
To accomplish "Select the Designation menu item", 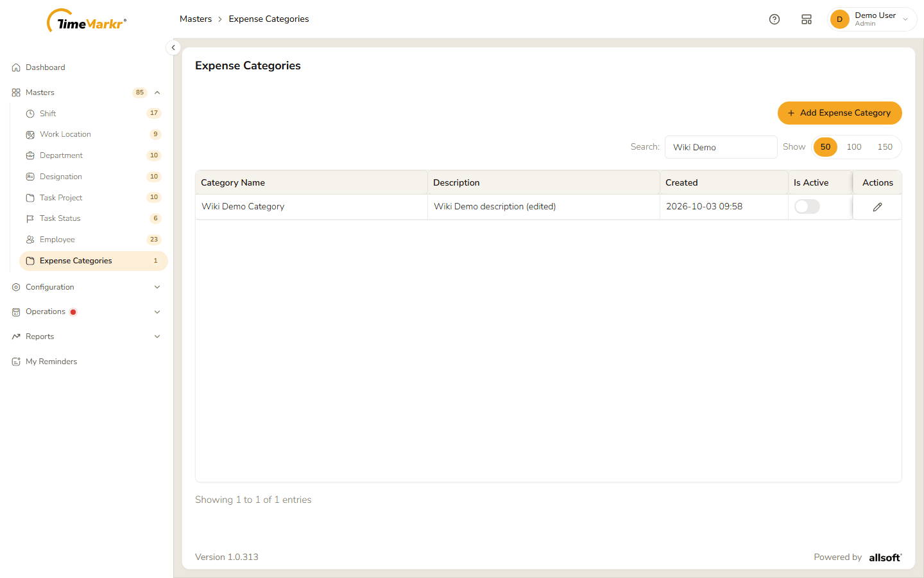I will coord(94,177).
